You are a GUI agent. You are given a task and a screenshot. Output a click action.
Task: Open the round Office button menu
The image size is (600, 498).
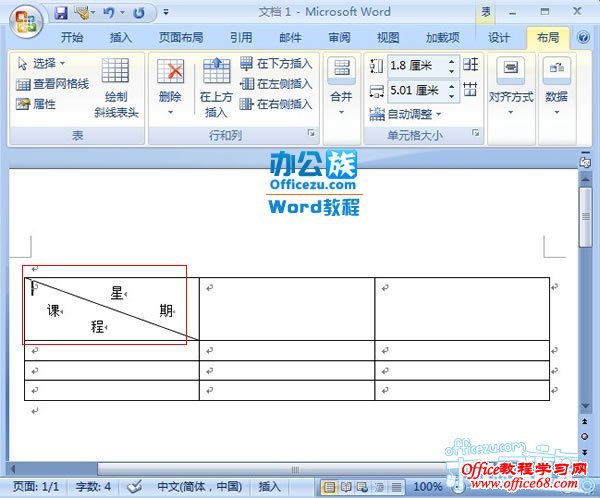click(26, 21)
